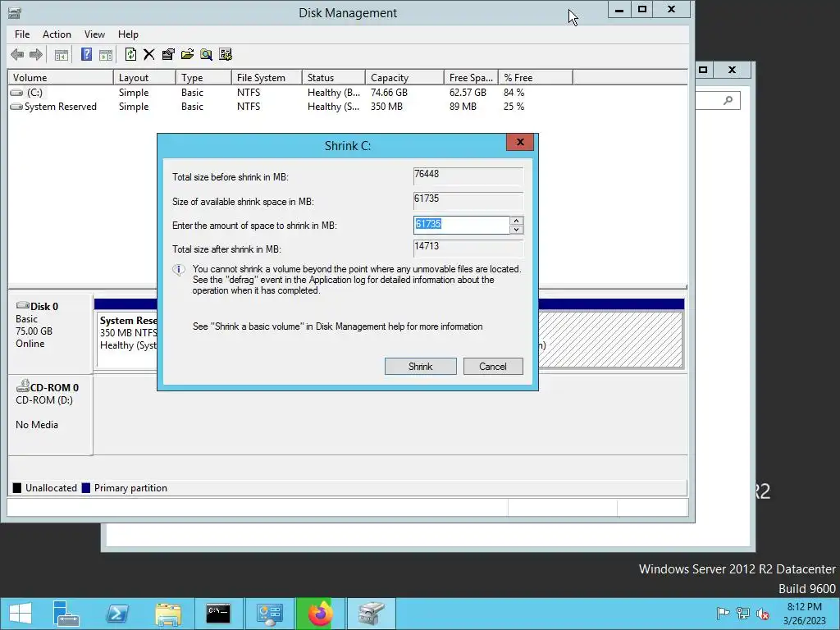The height and width of the screenshot is (630, 840).
Task: Open the Properties toolbar icon
Action: [168, 54]
